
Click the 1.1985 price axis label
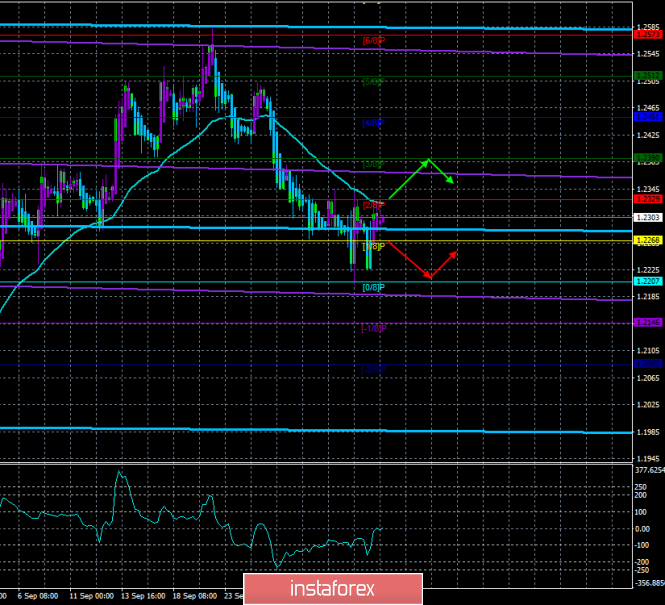point(647,433)
